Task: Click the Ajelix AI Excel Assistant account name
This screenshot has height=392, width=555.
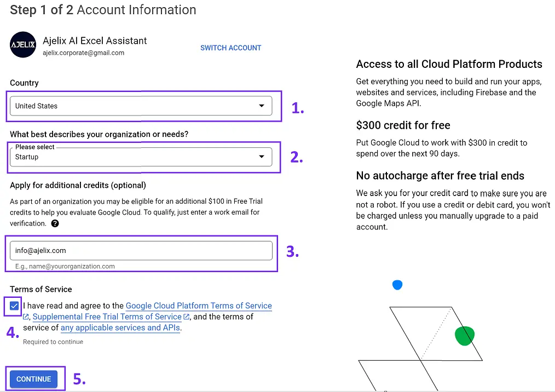Action: (x=95, y=41)
